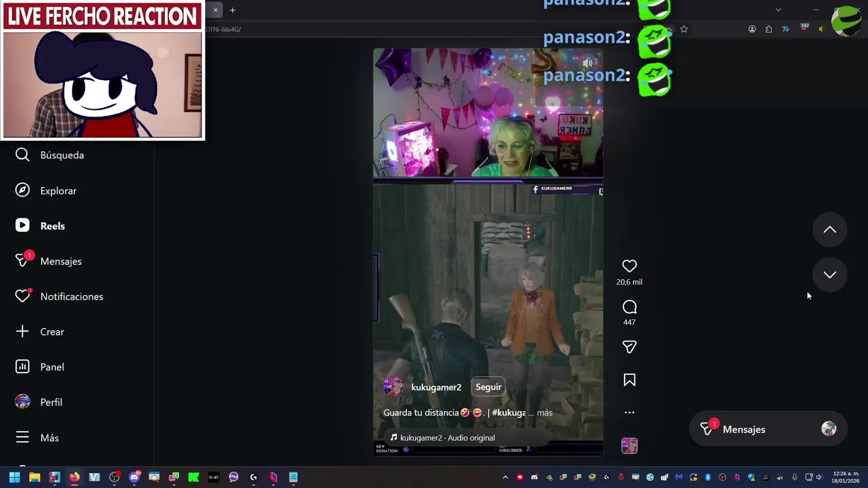This screenshot has height=488, width=868.
Task: Click extension icon with 107 badge
Action: (804, 28)
